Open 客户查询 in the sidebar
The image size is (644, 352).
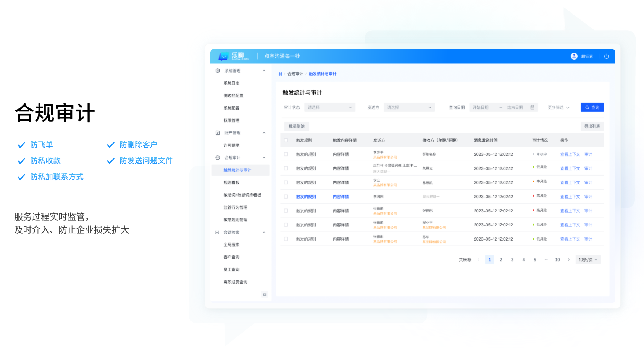pyautogui.click(x=231, y=257)
